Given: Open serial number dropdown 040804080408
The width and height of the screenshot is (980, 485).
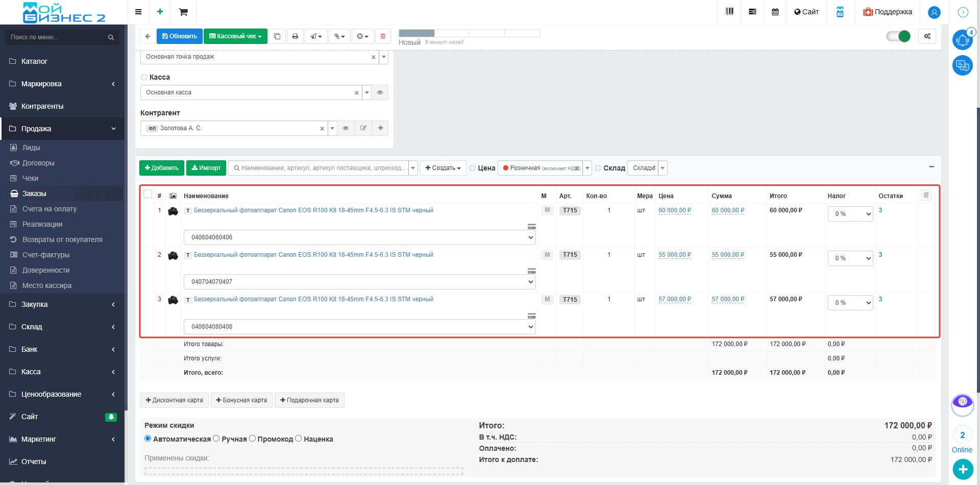Looking at the screenshot, I should [x=359, y=327].
